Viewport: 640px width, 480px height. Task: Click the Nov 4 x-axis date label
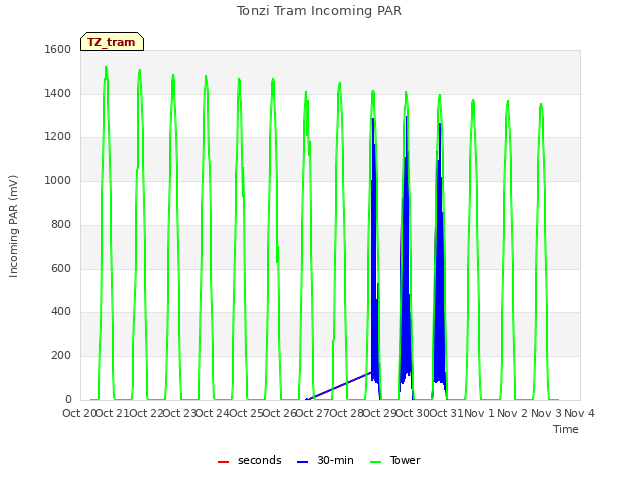pyautogui.click(x=579, y=413)
